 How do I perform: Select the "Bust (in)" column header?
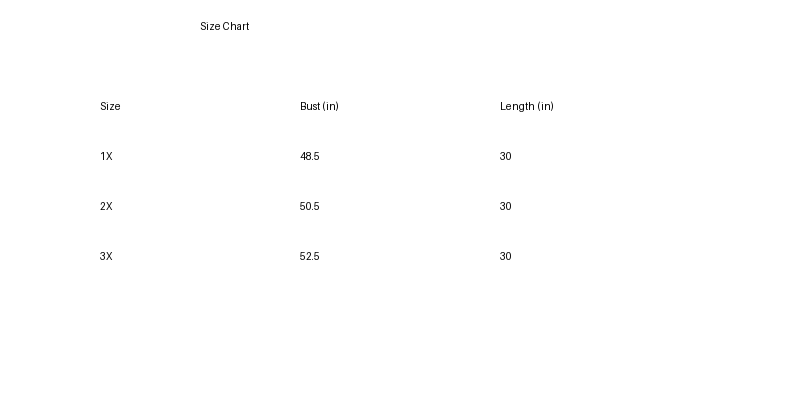coord(319,107)
